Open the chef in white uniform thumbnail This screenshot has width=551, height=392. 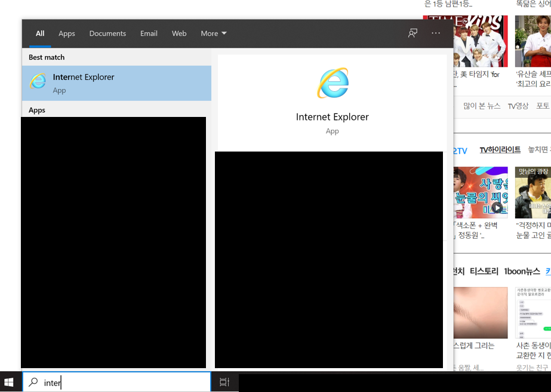point(533,41)
